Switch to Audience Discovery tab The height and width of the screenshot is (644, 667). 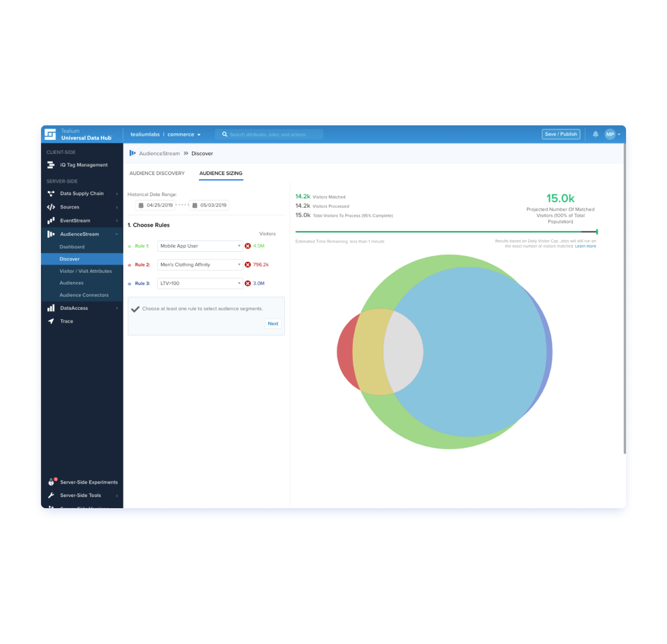point(157,173)
